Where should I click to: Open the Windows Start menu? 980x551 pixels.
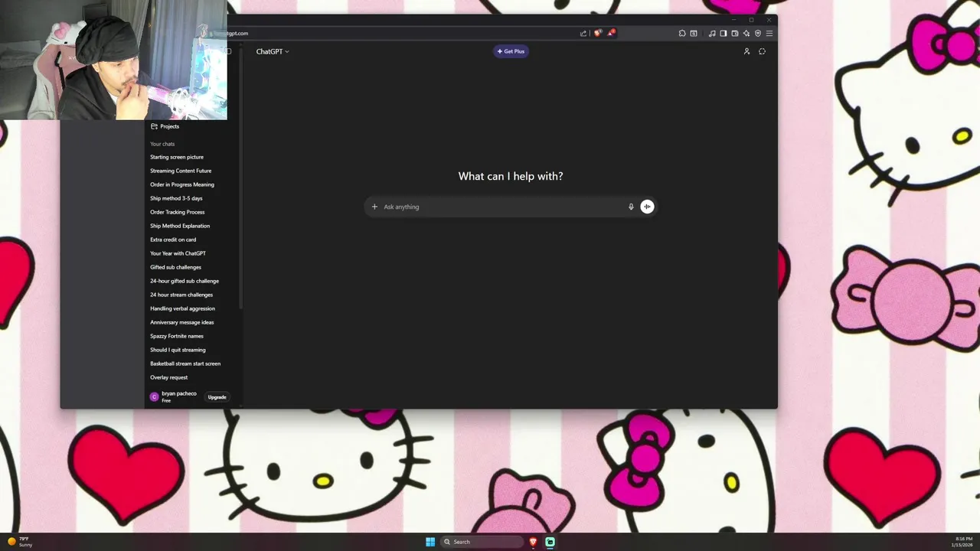click(430, 542)
